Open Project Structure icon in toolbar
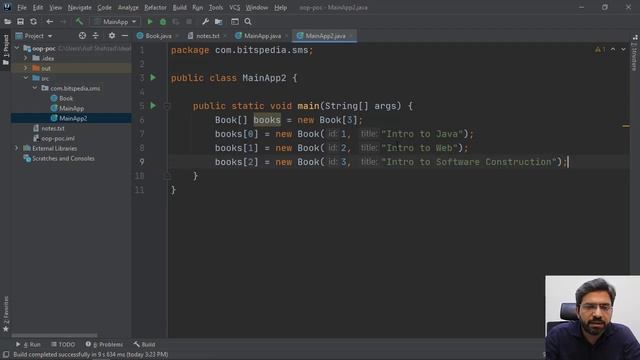This screenshot has height=360, width=640. click(218, 22)
